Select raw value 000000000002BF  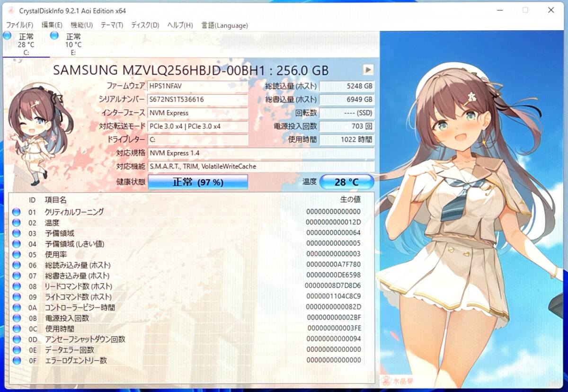pyautogui.click(x=333, y=318)
